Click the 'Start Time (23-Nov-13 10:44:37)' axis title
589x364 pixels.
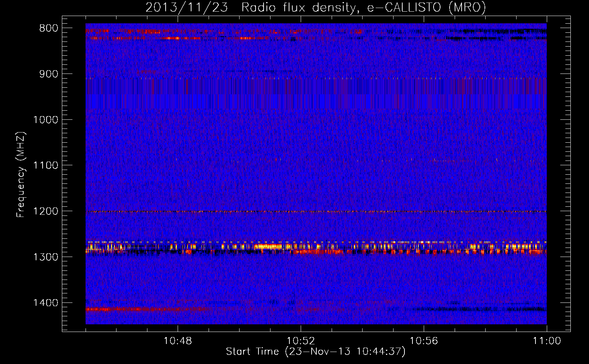click(316, 352)
